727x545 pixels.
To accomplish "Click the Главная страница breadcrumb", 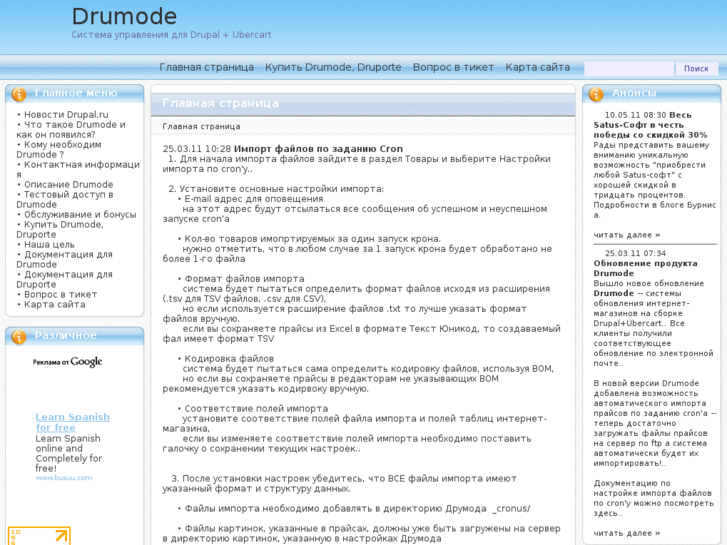I will 201,126.
